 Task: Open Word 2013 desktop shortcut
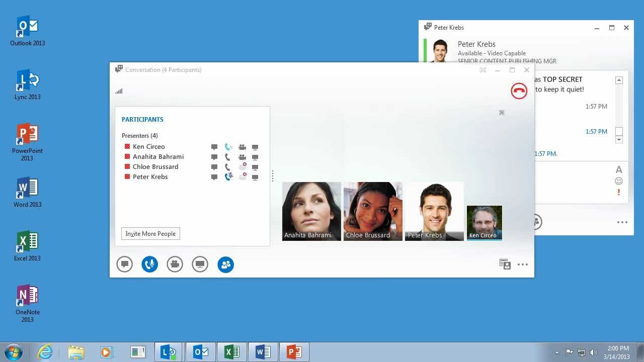click(28, 193)
